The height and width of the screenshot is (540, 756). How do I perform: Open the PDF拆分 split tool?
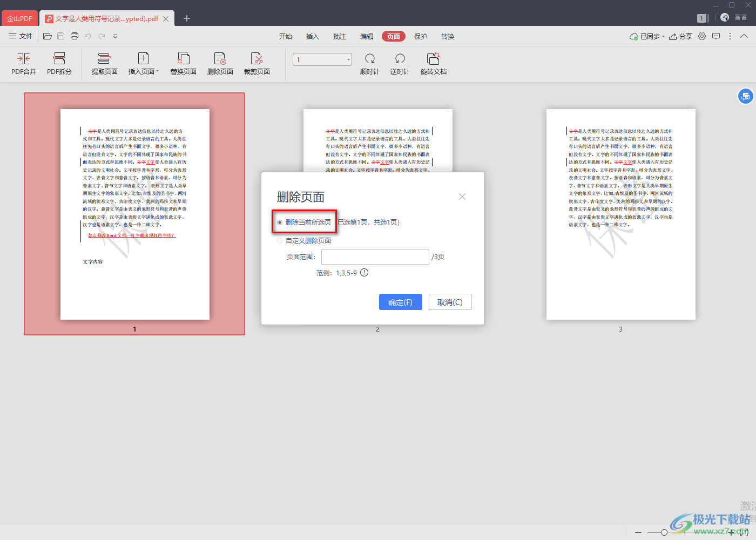[x=59, y=64]
